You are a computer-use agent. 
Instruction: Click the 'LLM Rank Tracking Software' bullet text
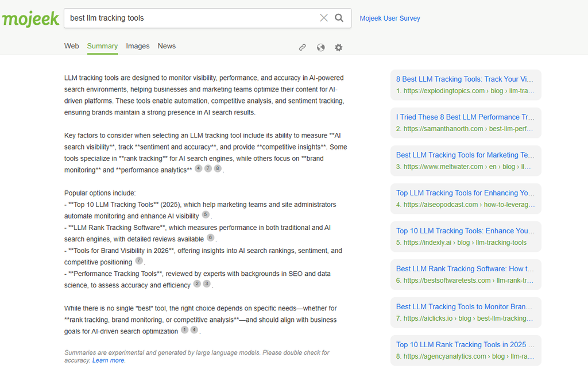[198, 233]
